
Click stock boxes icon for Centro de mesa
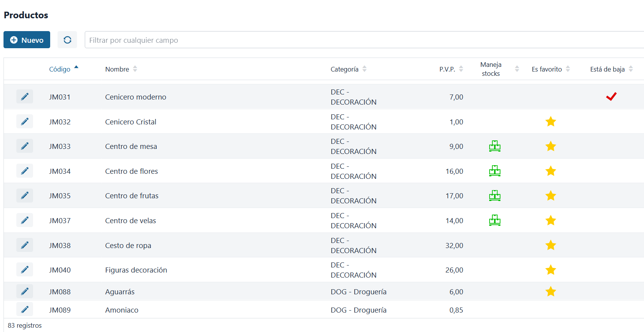coord(495,146)
